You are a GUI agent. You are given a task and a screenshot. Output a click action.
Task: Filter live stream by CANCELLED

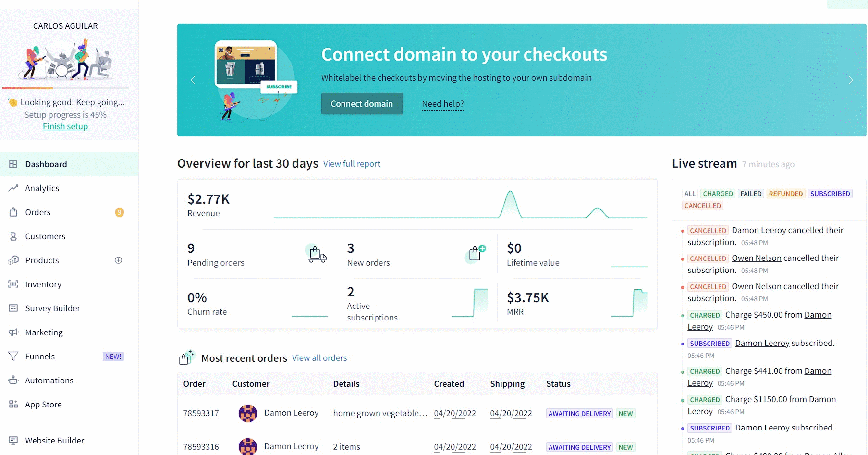[x=703, y=206]
